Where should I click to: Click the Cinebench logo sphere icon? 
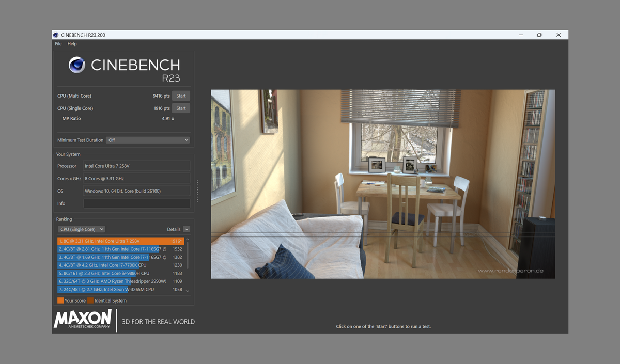click(77, 65)
